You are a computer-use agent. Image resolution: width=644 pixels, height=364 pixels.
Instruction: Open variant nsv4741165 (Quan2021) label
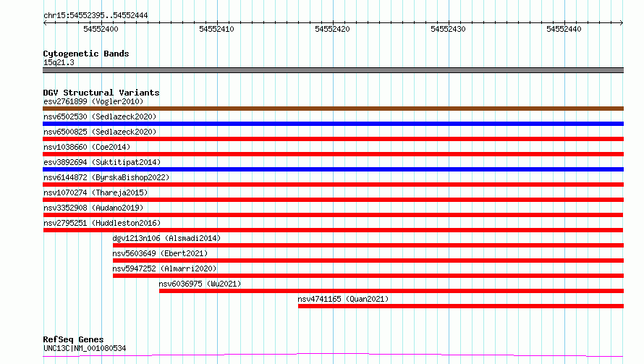tap(343, 299)
